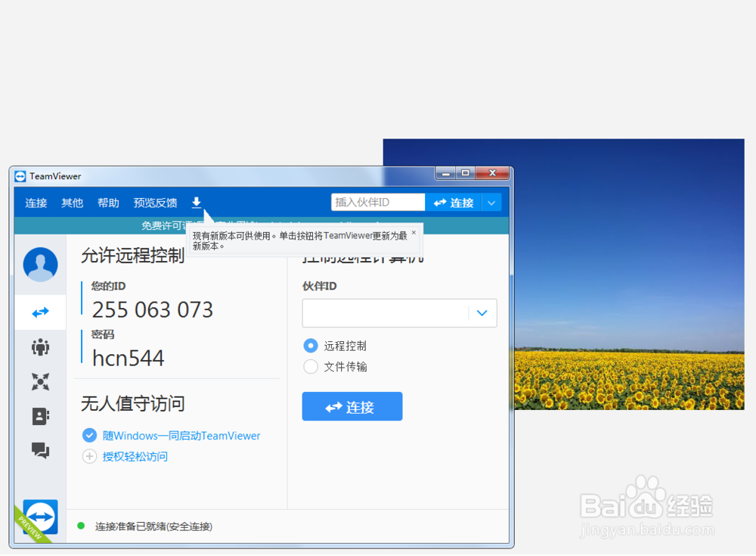Open the expanding arrows sidebar icon
Screen dimensions: 756x556
tap(41, 381)
